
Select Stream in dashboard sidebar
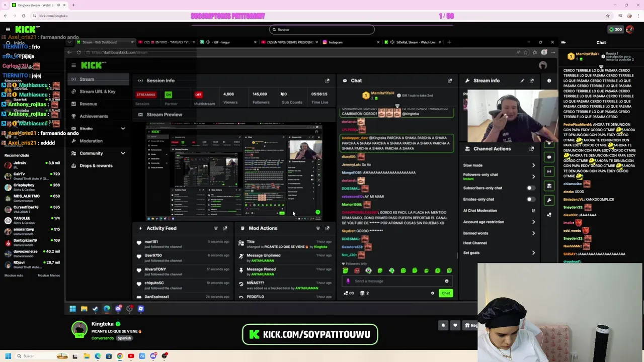98,79
